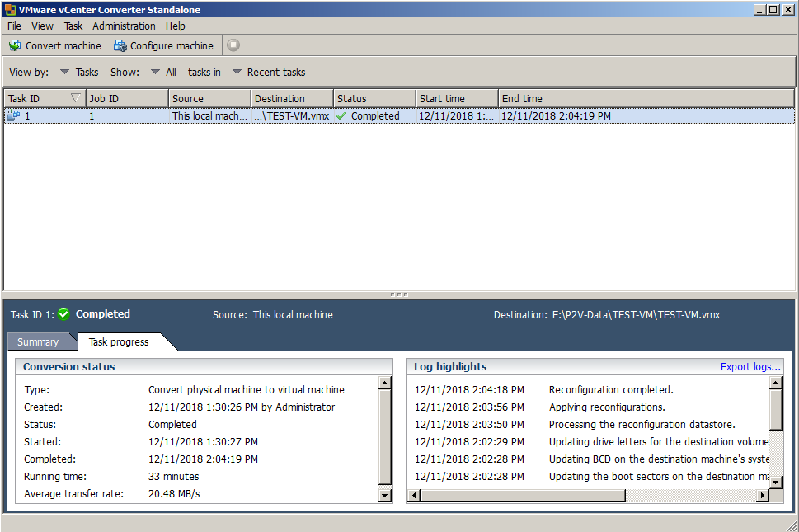Click Conversion status scroll up arrow
The image size is (799, 532).
point(385,383)
